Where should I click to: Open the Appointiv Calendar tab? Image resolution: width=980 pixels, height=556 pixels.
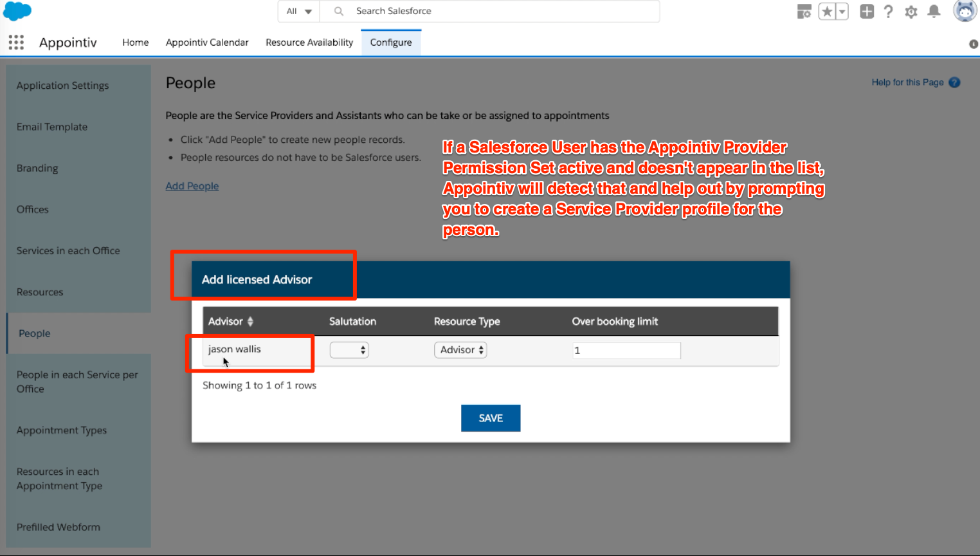click(207, 42)
